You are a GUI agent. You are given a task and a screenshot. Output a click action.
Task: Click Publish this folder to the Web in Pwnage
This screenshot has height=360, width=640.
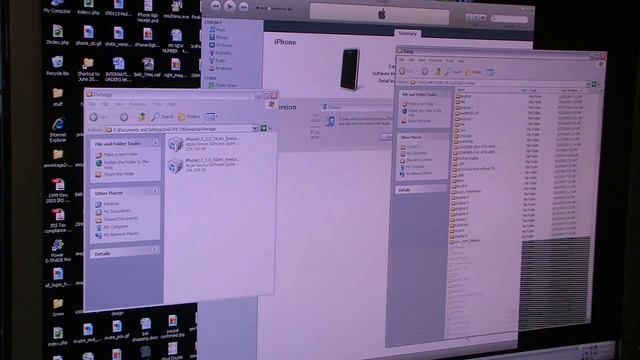click(121, 164)
